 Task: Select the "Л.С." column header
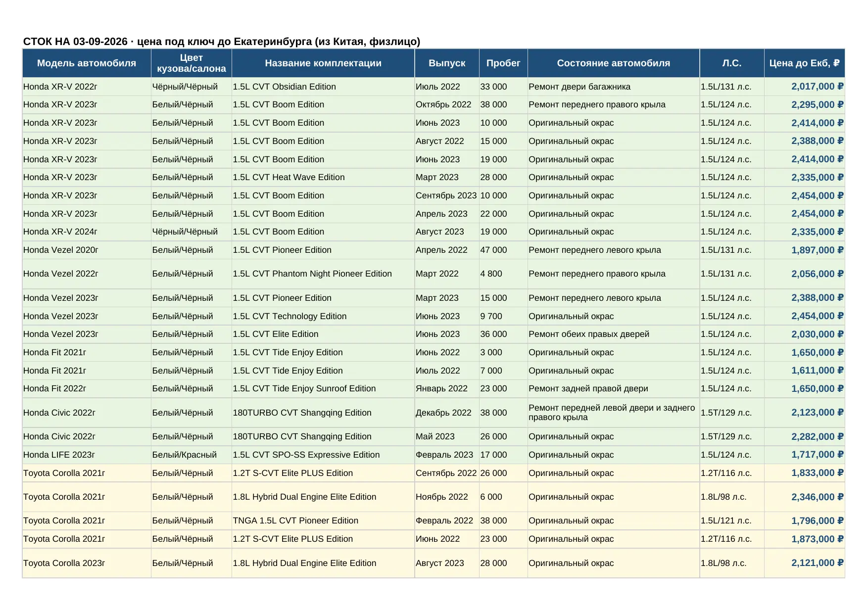(732, 63)
